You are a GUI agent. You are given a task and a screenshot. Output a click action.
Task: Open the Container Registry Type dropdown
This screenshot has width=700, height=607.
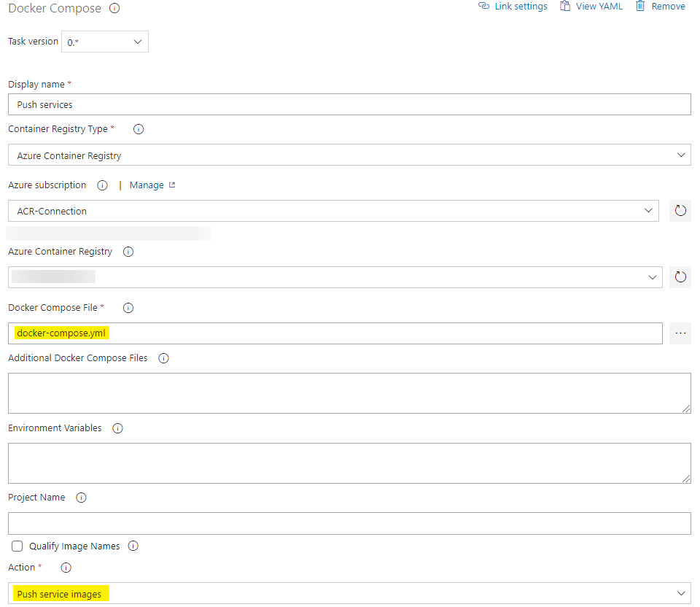click(349, 155)
